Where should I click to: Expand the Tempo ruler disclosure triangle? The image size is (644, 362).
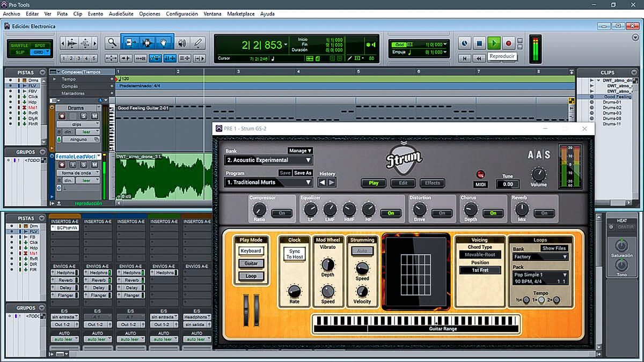[54, 79]
